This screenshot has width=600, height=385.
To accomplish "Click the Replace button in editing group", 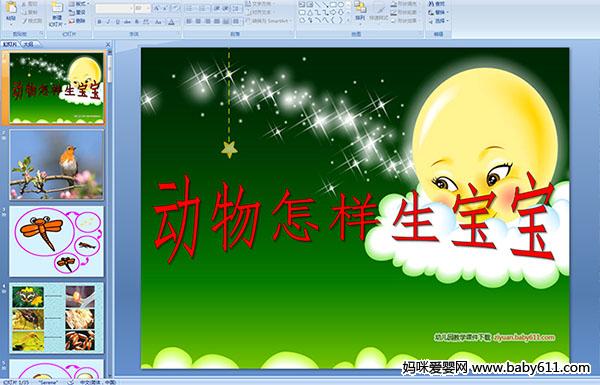I will click(437, 12).
